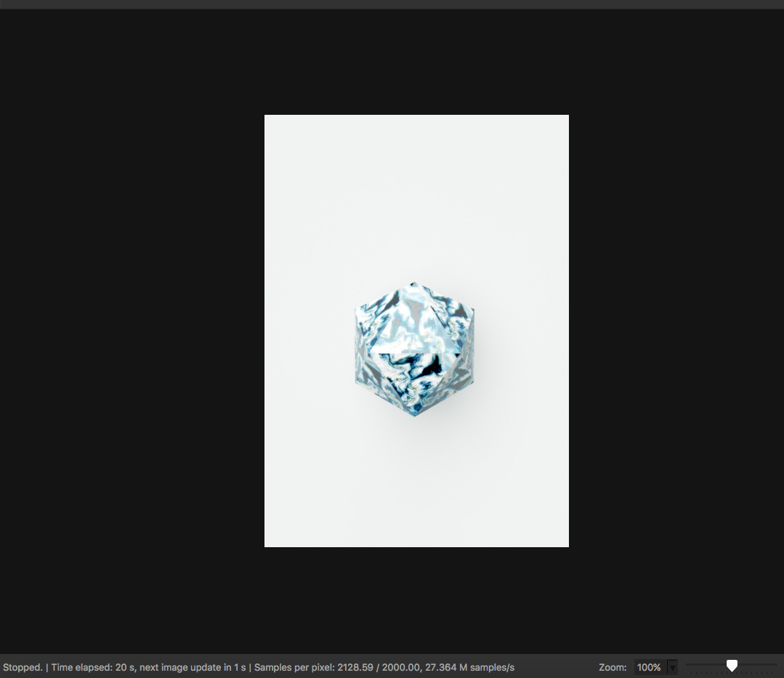Click the 100% zoom value field

(x=649, y=667)
